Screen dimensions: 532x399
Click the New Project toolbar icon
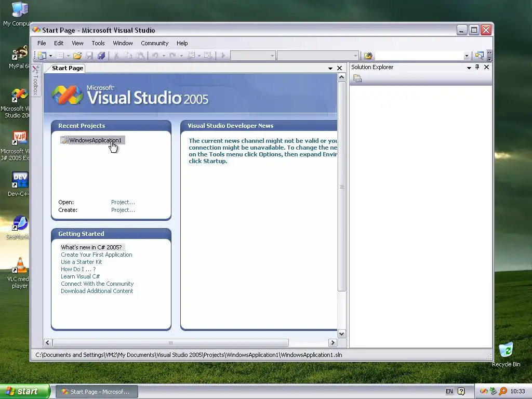[43, 55]
